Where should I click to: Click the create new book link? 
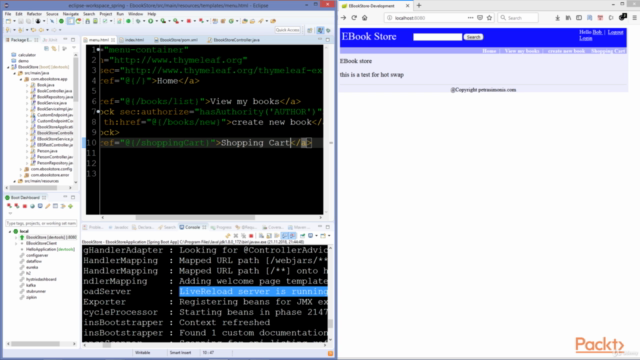[566, 51]
